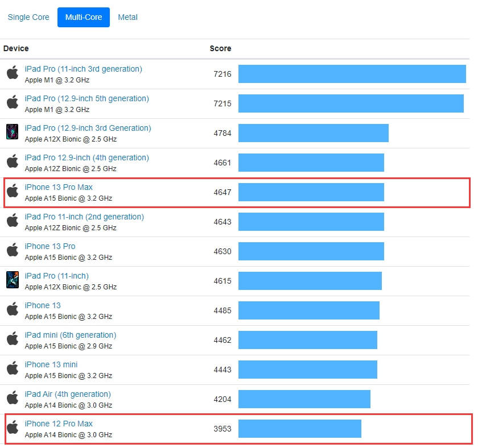Click the score bar for iPhone 12 Pro Max
This screenshot has height=448, width=482.
click(300, 429)
